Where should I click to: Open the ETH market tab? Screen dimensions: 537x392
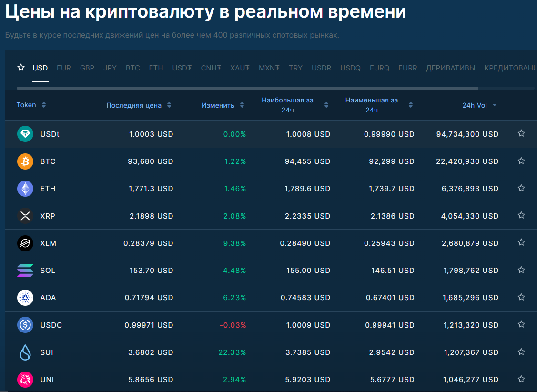click(x=156, y=68)
